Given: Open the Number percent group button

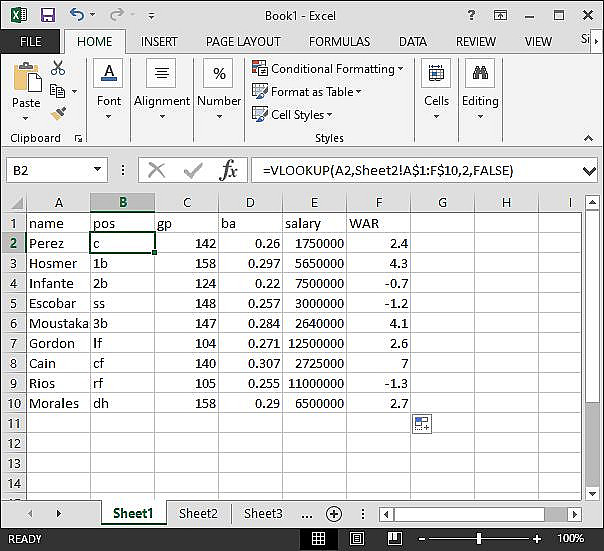Looking at the screenshot, I should click(219, 89).
